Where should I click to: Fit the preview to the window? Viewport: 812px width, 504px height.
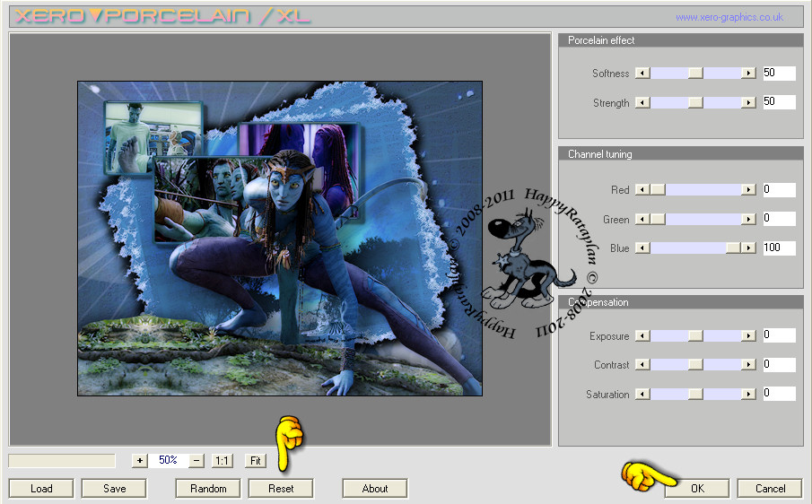256,461
